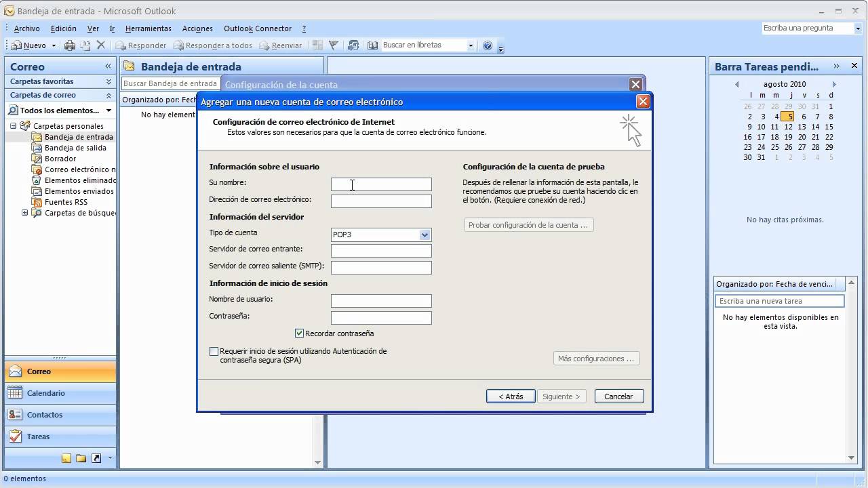Click the Servidor de correo entrante field
The height and width of the screenshot is (488, 868).
tap(381, 251)
